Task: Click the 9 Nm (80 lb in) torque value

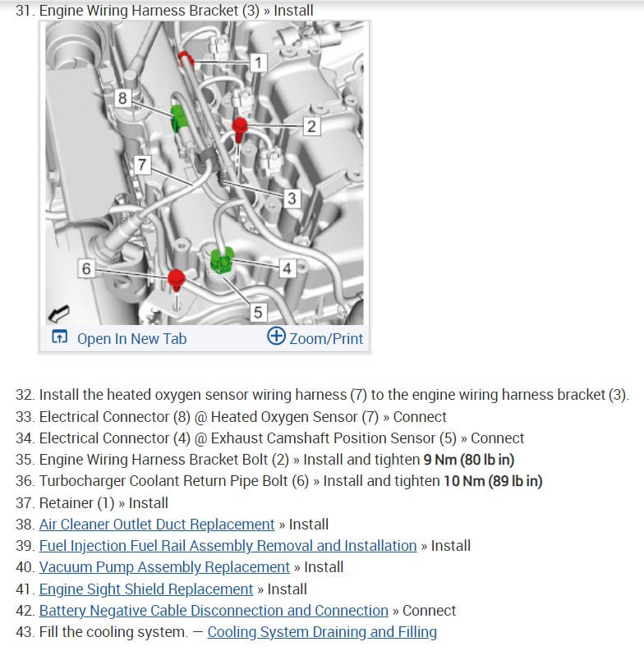Action: (x=469, y=460)
